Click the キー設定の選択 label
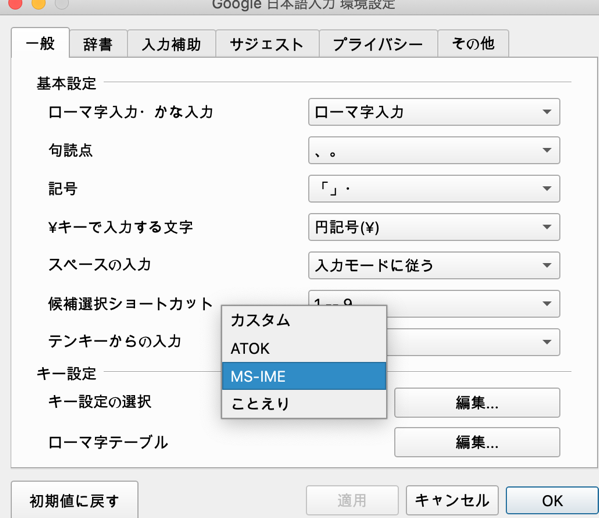Image resolution: width=599 pixels, height=518 pixels. [x=100, y=402]
